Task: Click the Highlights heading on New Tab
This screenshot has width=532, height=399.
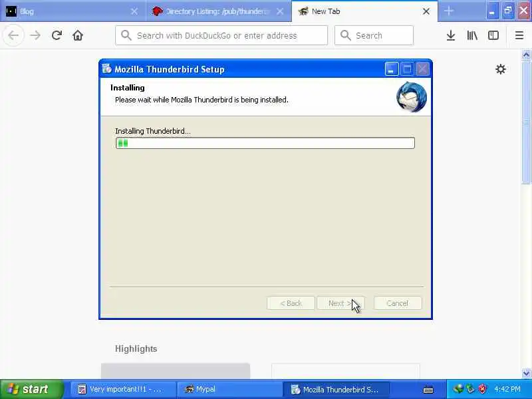Action: point(136,348)
